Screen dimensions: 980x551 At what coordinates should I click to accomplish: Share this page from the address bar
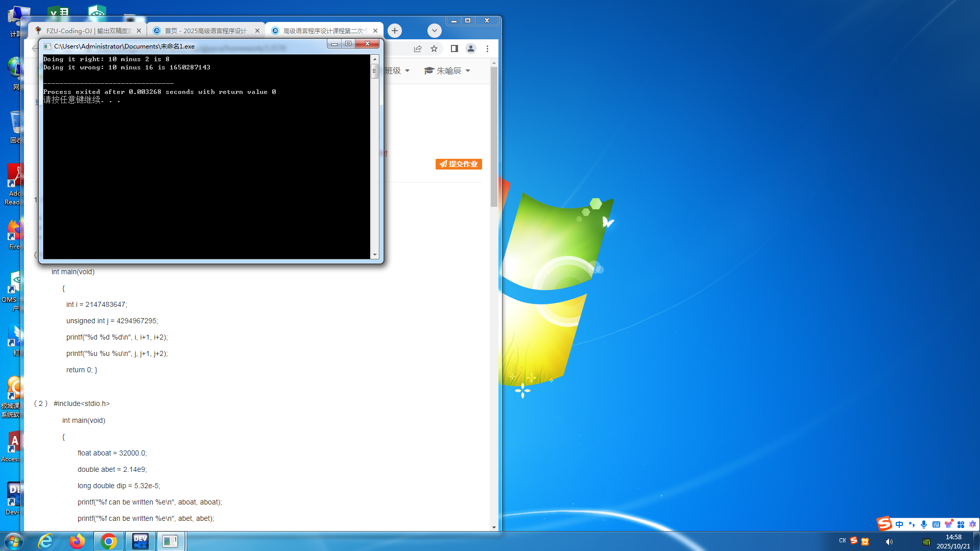click(418, 49)
